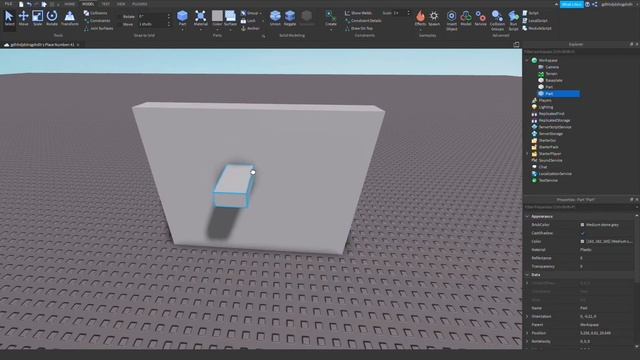Click the Group parts button

point(250,13)
